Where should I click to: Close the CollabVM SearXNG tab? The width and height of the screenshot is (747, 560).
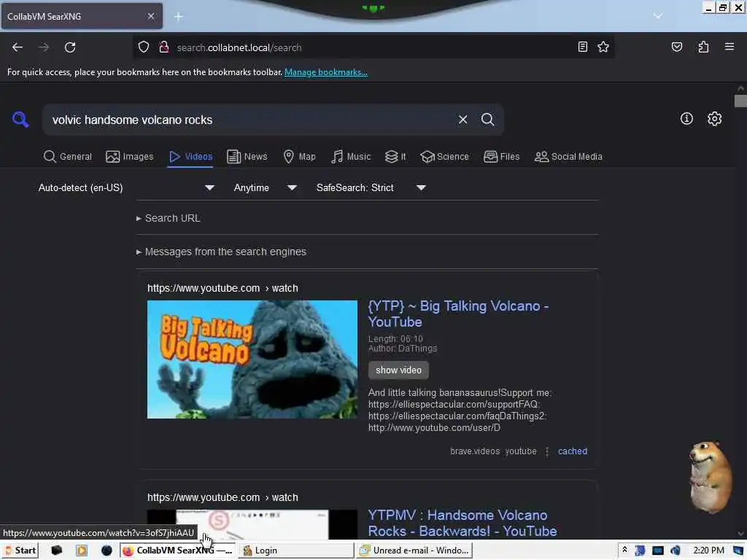(x=150, y=16)
